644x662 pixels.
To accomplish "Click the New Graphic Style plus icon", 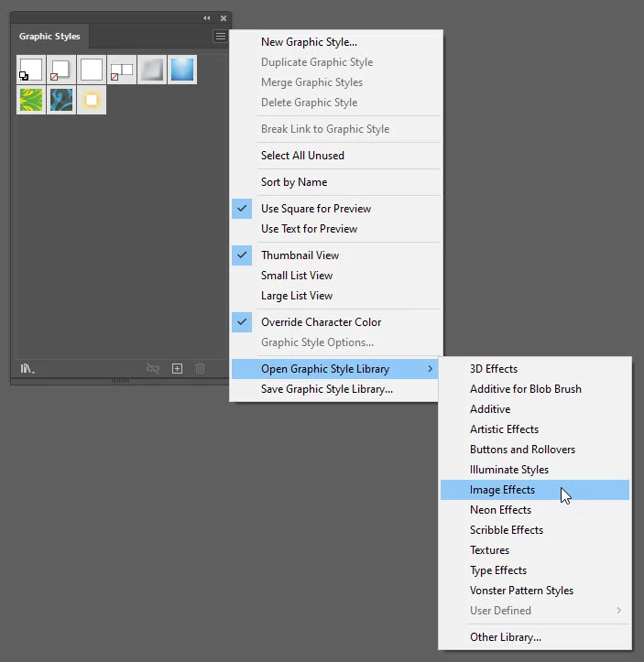I will 178,369.
